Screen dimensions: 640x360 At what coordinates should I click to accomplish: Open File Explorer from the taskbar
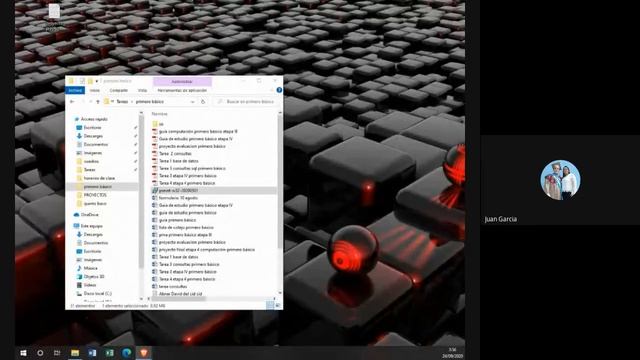[75, 353]
